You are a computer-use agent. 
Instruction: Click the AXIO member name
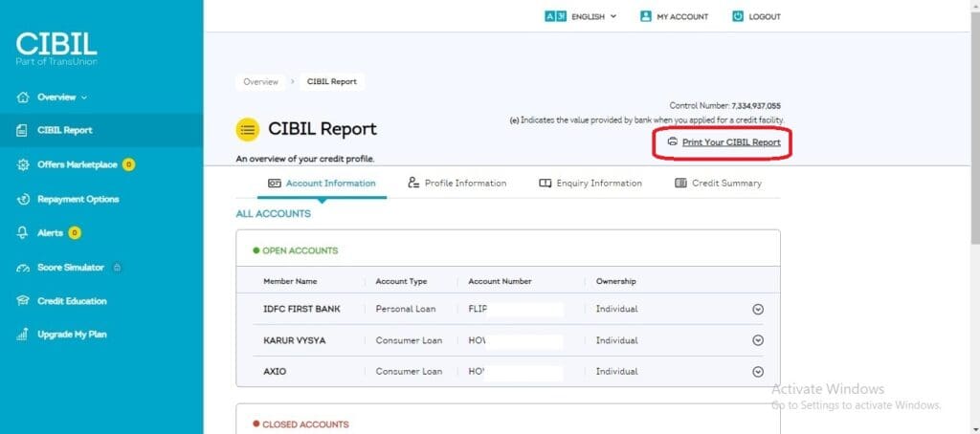275,372
